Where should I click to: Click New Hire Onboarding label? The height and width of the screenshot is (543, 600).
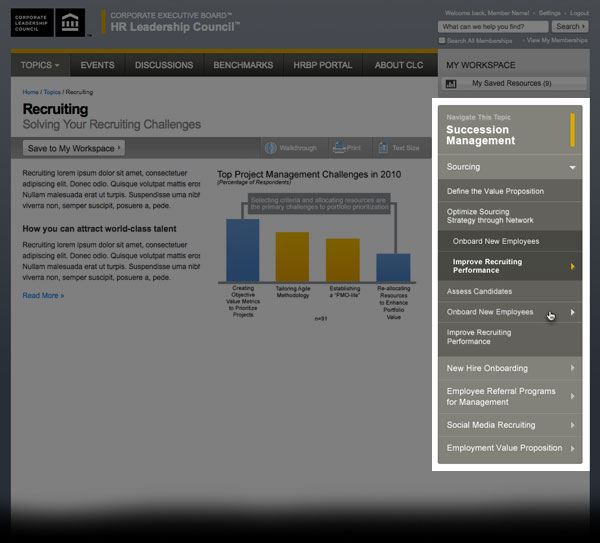tap(487, 369)
